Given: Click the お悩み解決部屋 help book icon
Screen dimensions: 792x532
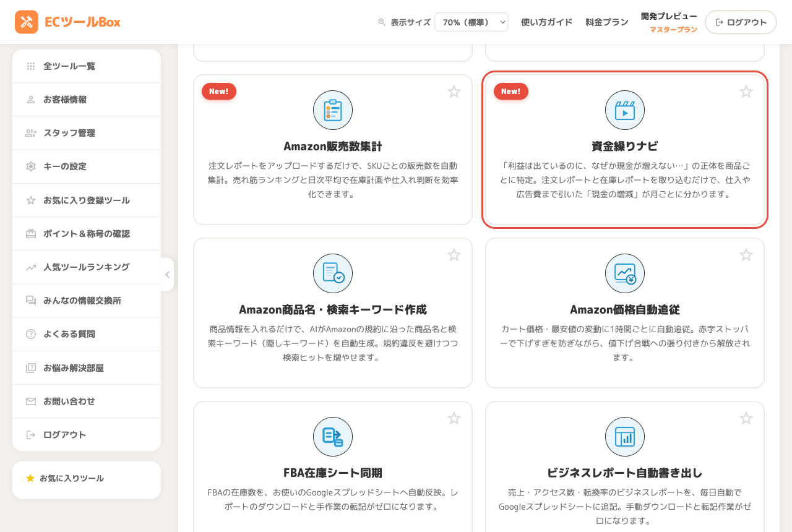Looking at the screenshot, I should tap(31, 368).
